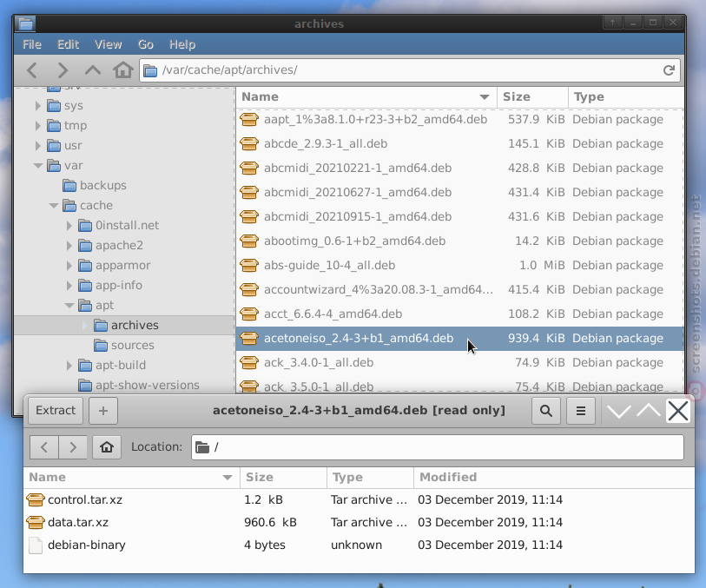Expand the apt-build folder
706x588 pixels.
(69, 365)
